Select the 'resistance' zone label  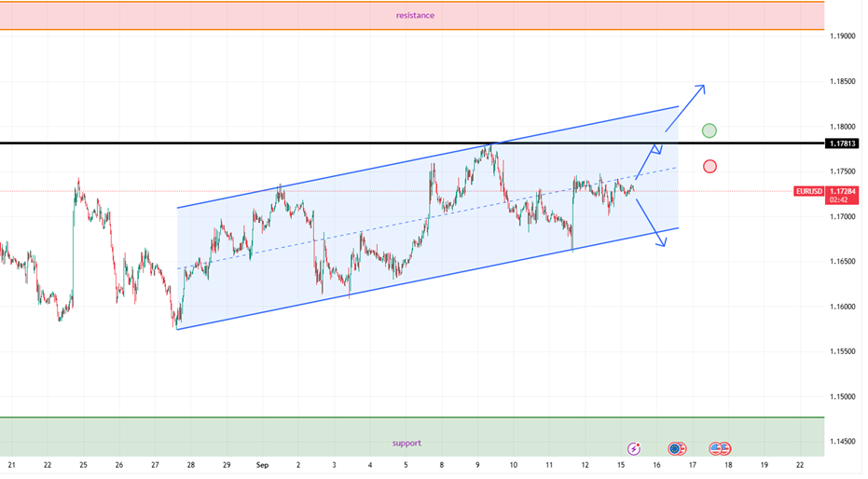point(415,16)
